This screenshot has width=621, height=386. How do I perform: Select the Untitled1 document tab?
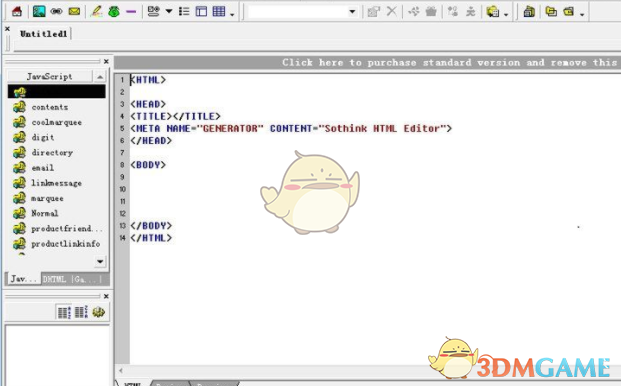point(44,34)
